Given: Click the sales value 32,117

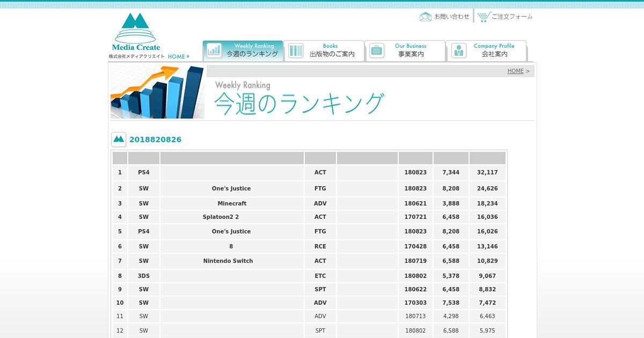Looking at the screenshot, I should click(x=487, y=172).
